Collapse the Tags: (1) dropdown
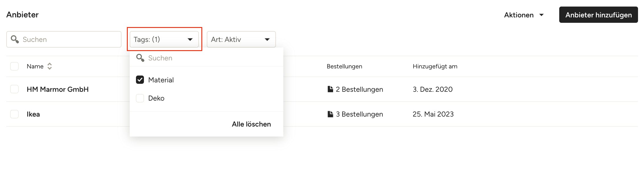 tap(164, 39)
